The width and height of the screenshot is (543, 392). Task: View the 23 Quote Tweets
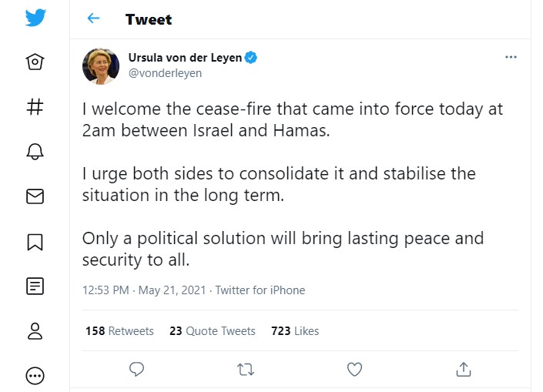(x=212, y=331)
